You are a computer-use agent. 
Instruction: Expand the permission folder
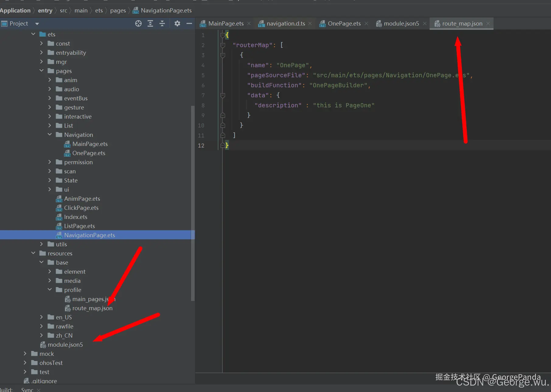pyautogui.click(x=50, y=162)
